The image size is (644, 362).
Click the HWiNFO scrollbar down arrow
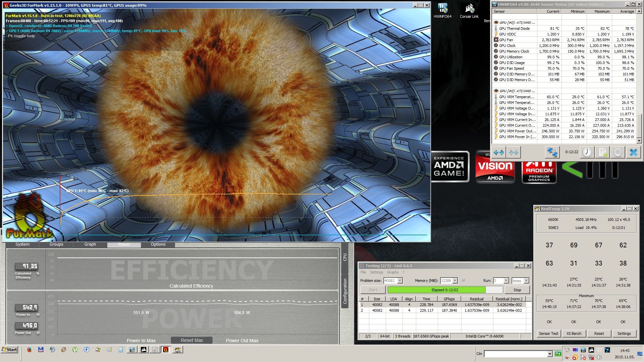coord(639,141)
